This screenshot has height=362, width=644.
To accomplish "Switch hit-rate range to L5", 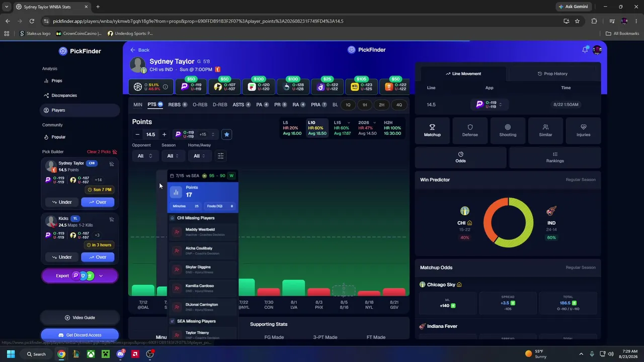I will 292,128.
